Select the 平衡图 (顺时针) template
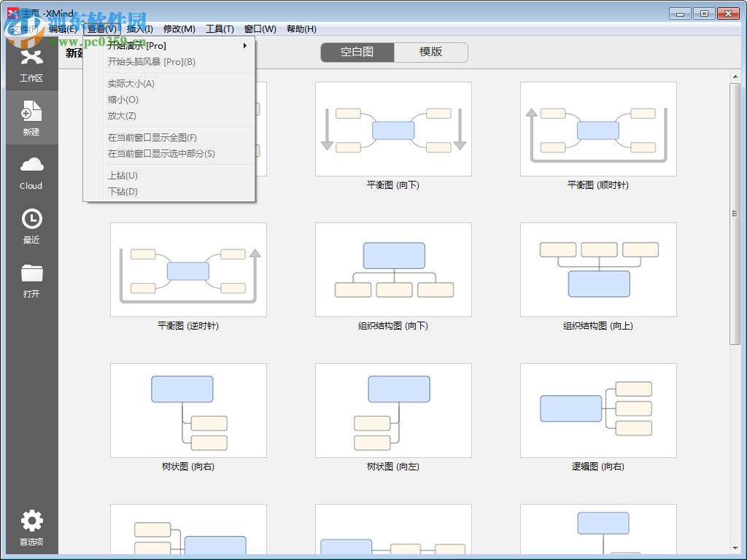This screenshot has width=747, height=560. [x=598, y=128]
